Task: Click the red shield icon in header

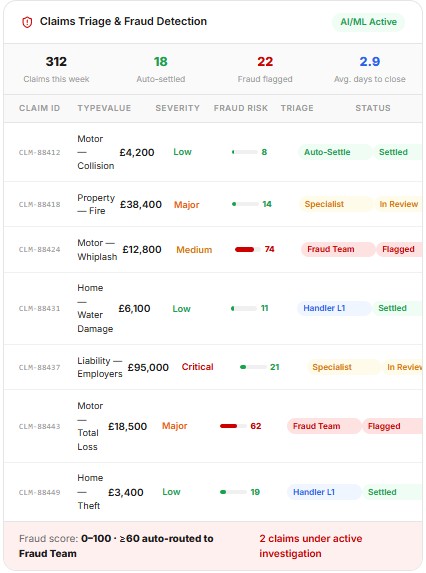Action: pos(27,22)
